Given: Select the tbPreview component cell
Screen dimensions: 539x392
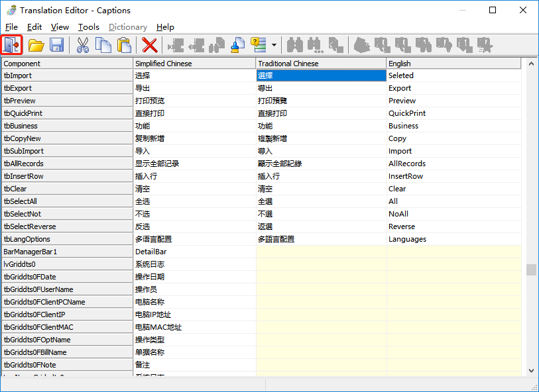Looking at the screenshot, I should [x=68, y=101].
